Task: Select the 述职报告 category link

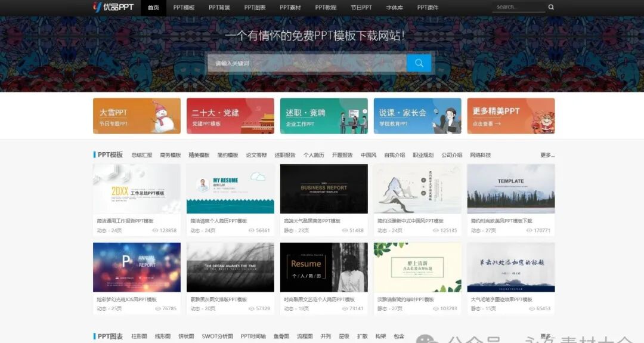Action: pos(285,155)
